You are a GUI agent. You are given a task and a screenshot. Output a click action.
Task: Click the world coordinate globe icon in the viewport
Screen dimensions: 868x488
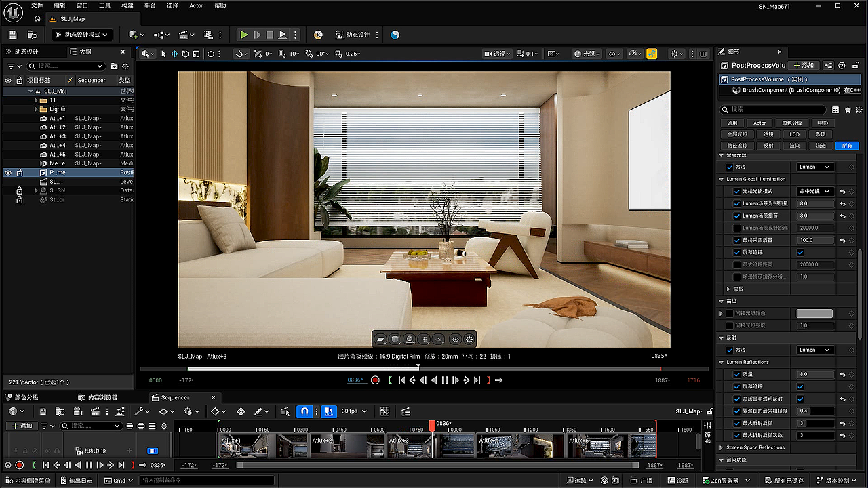pyautogui.click(x=211, y=54)
